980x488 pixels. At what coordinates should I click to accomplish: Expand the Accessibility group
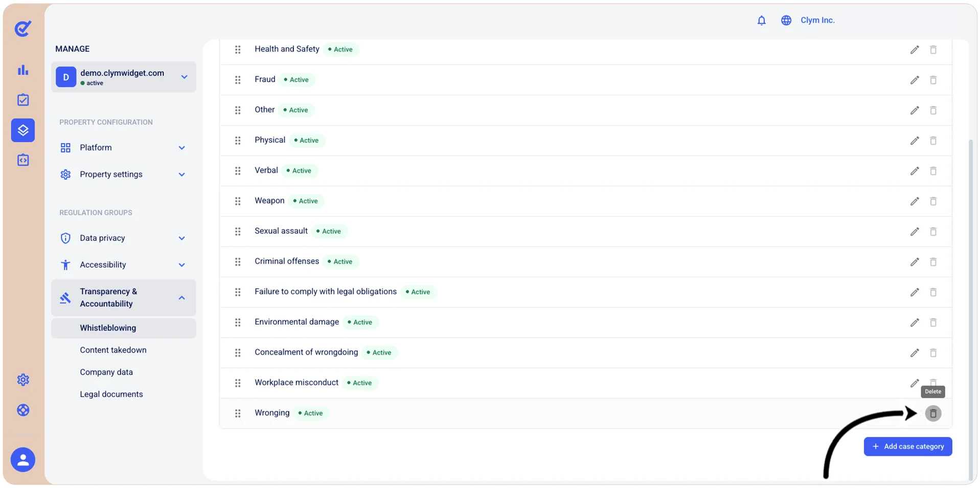pos(123,265)
